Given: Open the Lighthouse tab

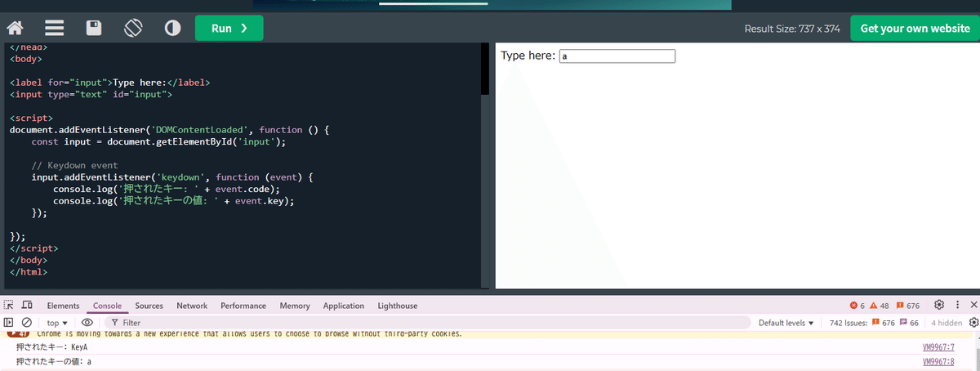Looking at the screenshot, I should point(398,306).
